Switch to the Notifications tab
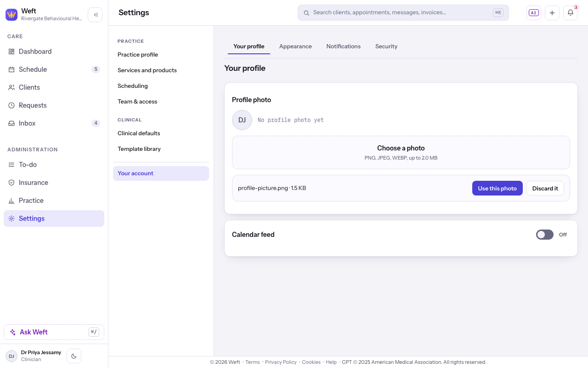 coord(344,46)
